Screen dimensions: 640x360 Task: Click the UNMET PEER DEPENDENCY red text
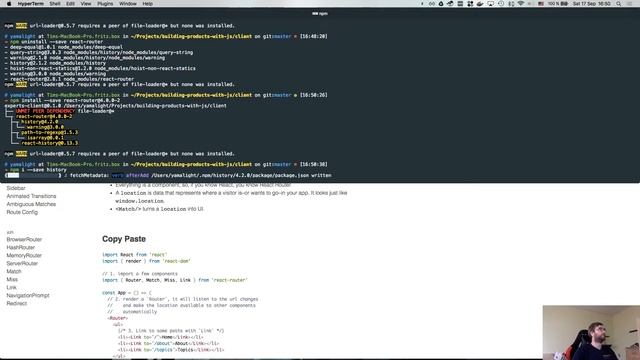click(45, 111)
